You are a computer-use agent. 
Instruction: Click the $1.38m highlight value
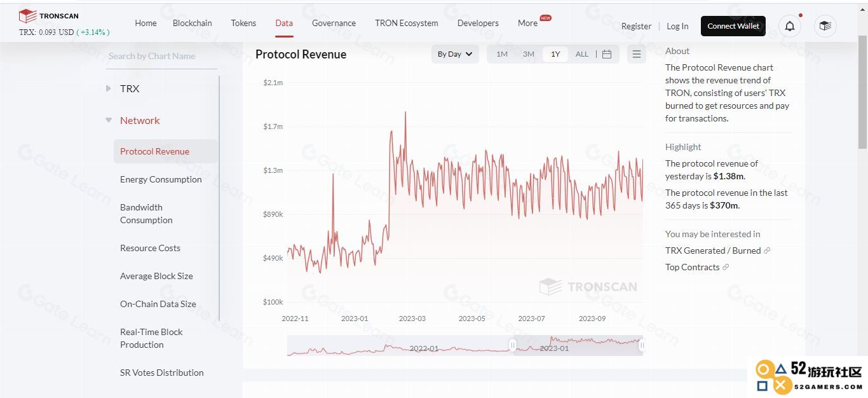click(728, 176)
